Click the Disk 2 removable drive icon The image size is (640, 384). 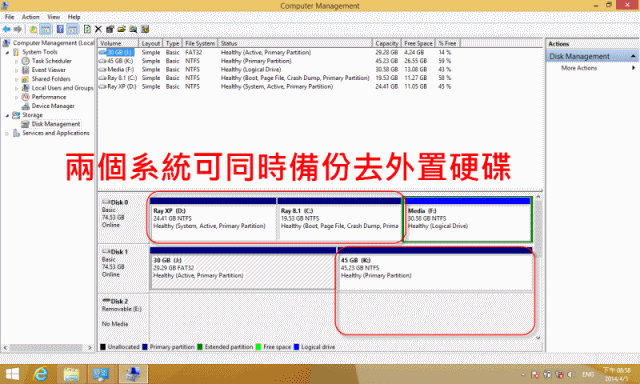click(106, 301)
